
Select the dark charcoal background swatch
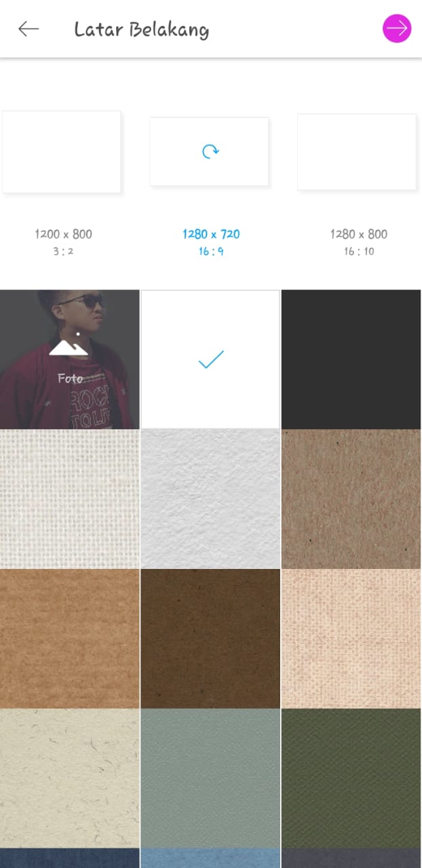coord(351,359)
